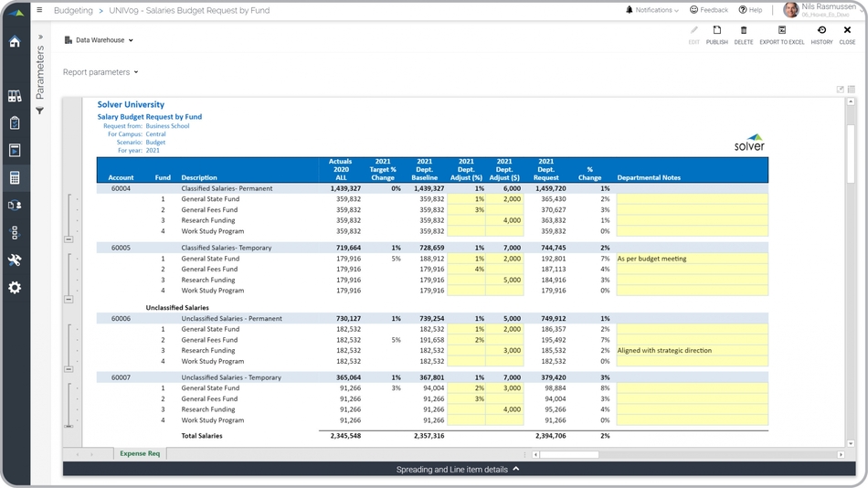The image size is (868, 488).
Task: Select the Expense Req sheet tab
Action: (140, 453)
